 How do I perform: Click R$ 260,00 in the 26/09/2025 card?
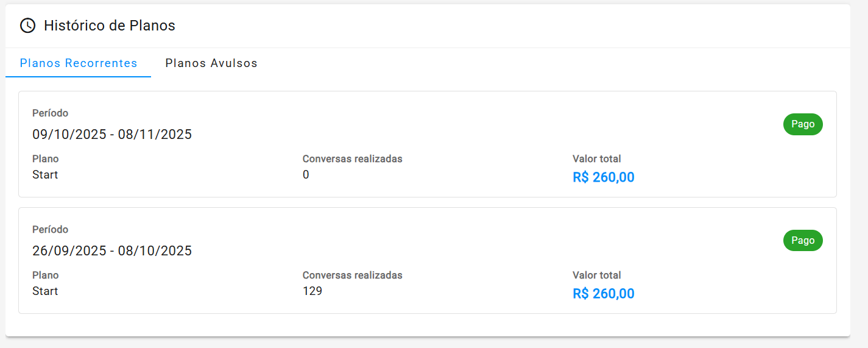tap(603, 294)
